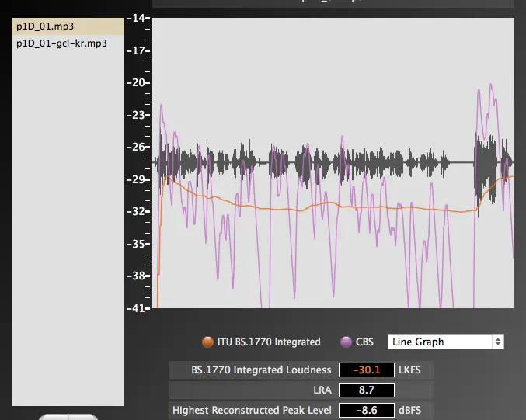
Task: Click the BS.1770 Integrated Loudness value field
Action: click(361, 370)
